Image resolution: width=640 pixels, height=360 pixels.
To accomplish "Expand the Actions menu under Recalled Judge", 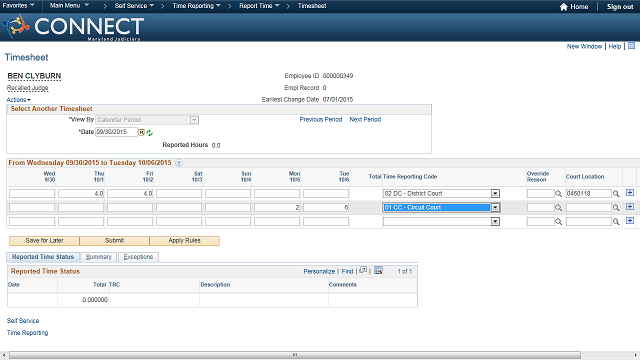I will click(18, 100).
